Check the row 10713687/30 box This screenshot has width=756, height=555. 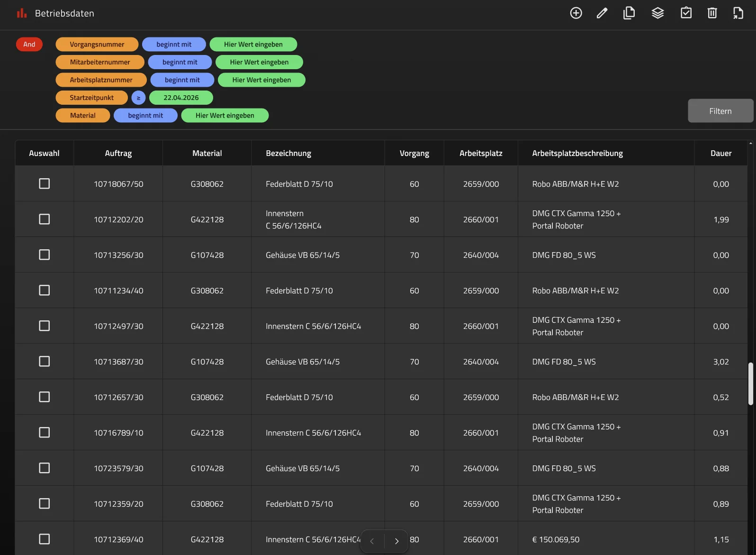(x=45, y=361)
